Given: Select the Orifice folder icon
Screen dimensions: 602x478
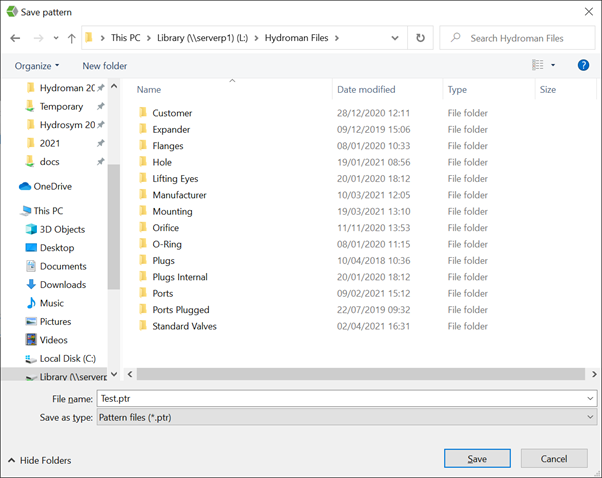Looking at the screenshot, I should (x=143, y=227).
